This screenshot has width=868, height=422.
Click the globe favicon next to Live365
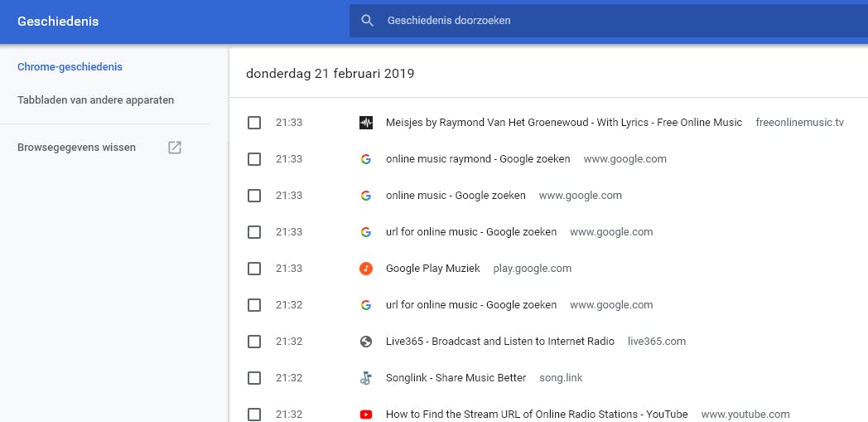(x=366, y=342)
